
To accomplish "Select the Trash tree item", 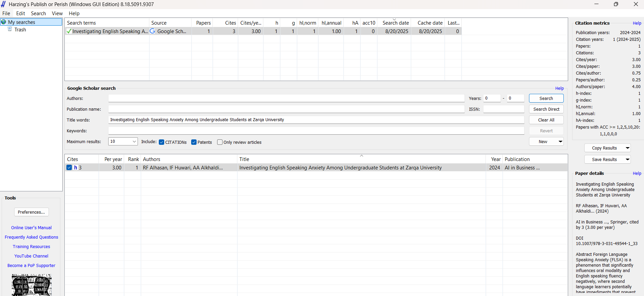I will tap(20, 30).
